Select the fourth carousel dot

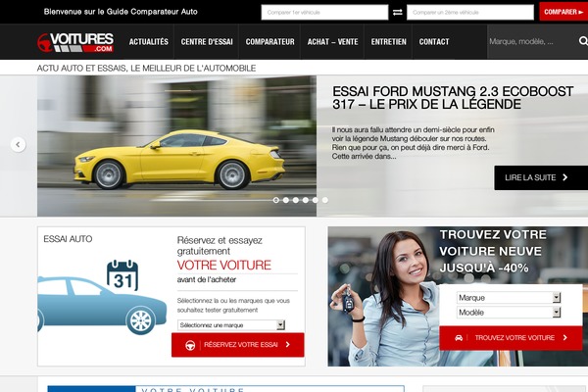pos(306,200)
